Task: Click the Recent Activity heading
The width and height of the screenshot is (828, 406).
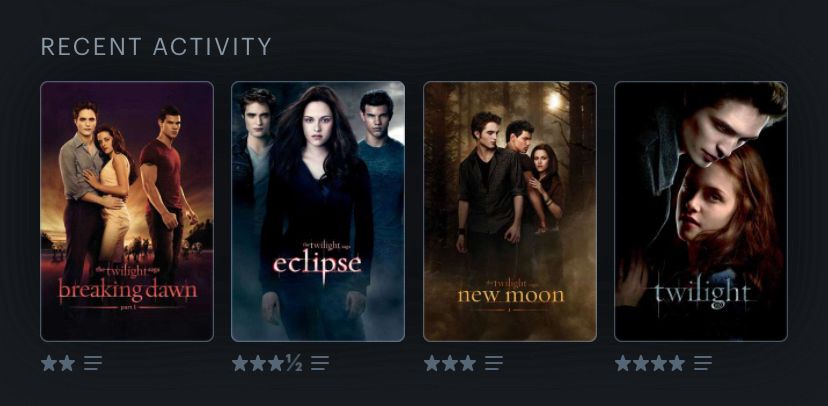Action: [156, 47]
